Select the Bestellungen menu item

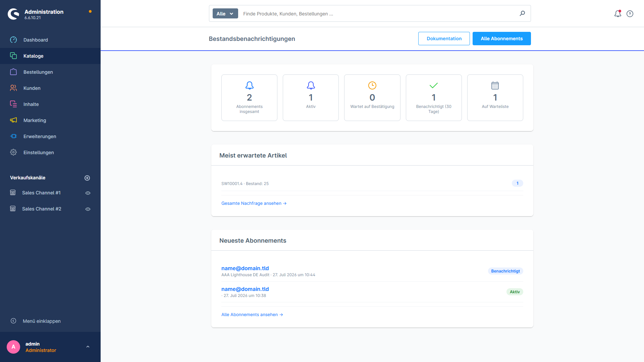pyautogui.click(x=50, y=72)
